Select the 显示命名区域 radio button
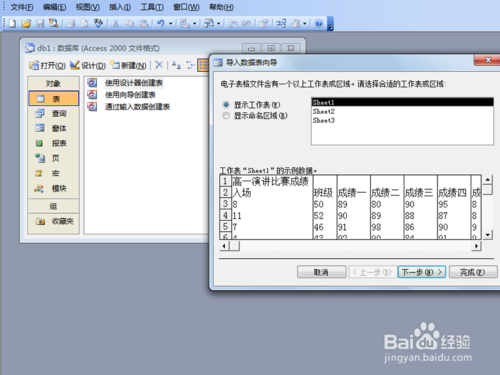This screenshot has width=500, height=375. pyautogui.click(x=226, y=116)
